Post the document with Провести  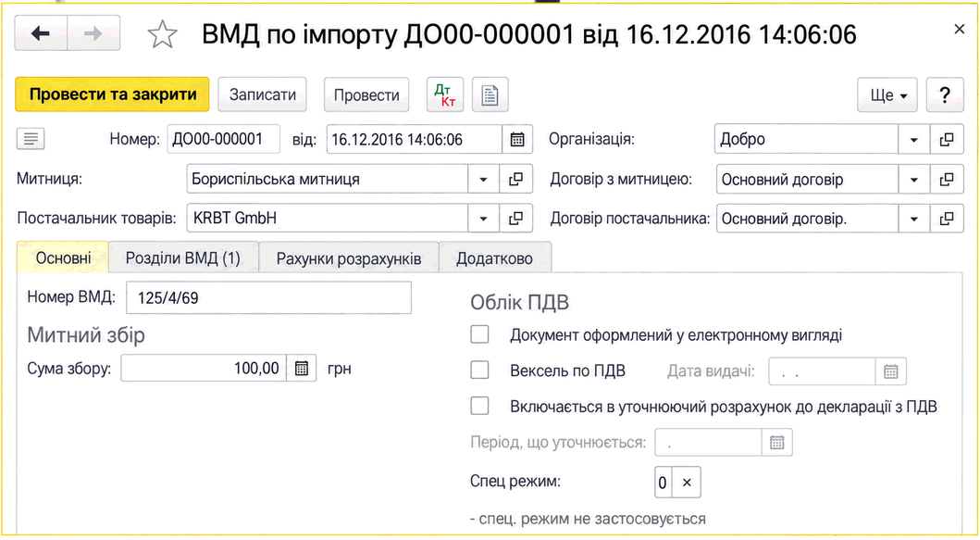pos(366,95)
